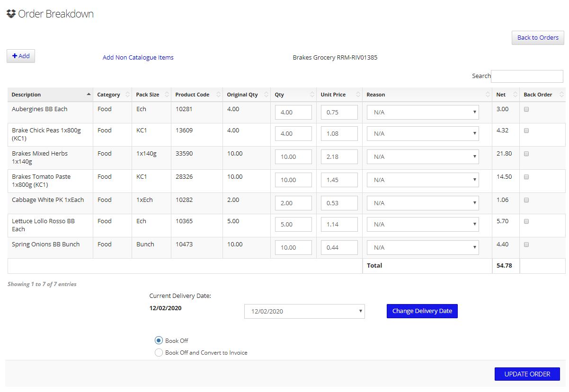Click the Change Delivery Date button
Viewport: 569px width, 392px height.
[x=422, y=311]
